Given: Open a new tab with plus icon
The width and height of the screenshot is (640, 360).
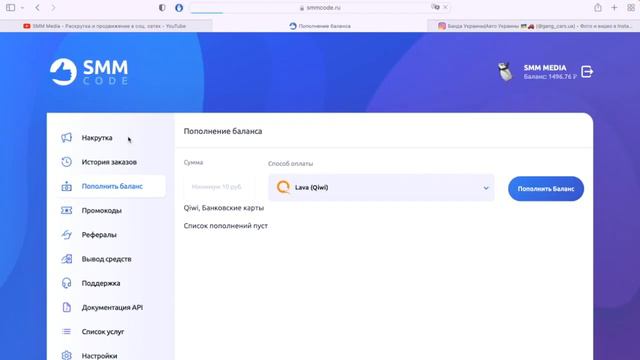Looking at the screenshot, I should point(614,7).
